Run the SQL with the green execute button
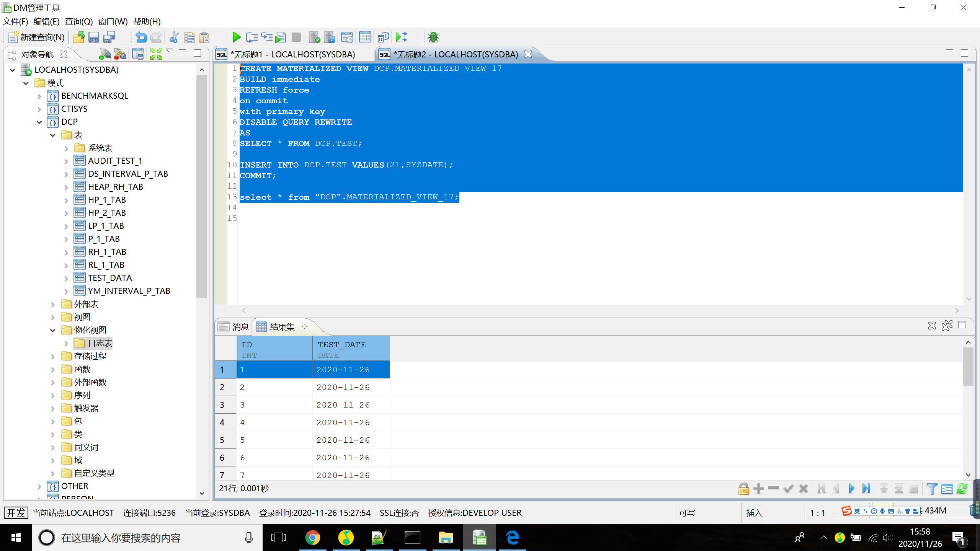The image size is (980, 551). (x=236, y=37)
